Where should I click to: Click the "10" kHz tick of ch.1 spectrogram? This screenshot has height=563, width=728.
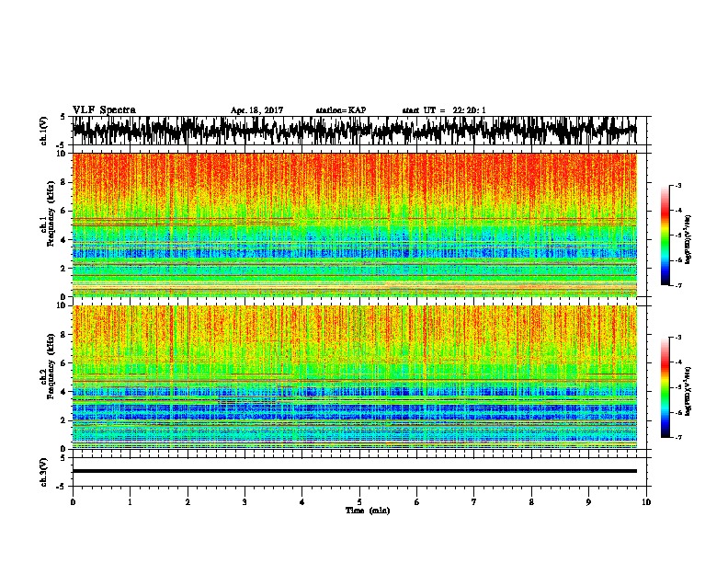click(x=62, y=154)
